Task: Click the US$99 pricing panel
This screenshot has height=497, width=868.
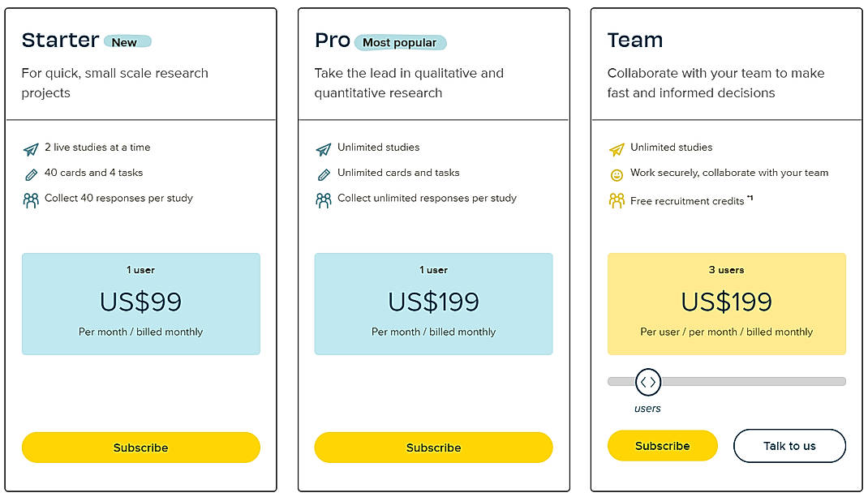Action: pyautogui.click(x=140, y=303)
